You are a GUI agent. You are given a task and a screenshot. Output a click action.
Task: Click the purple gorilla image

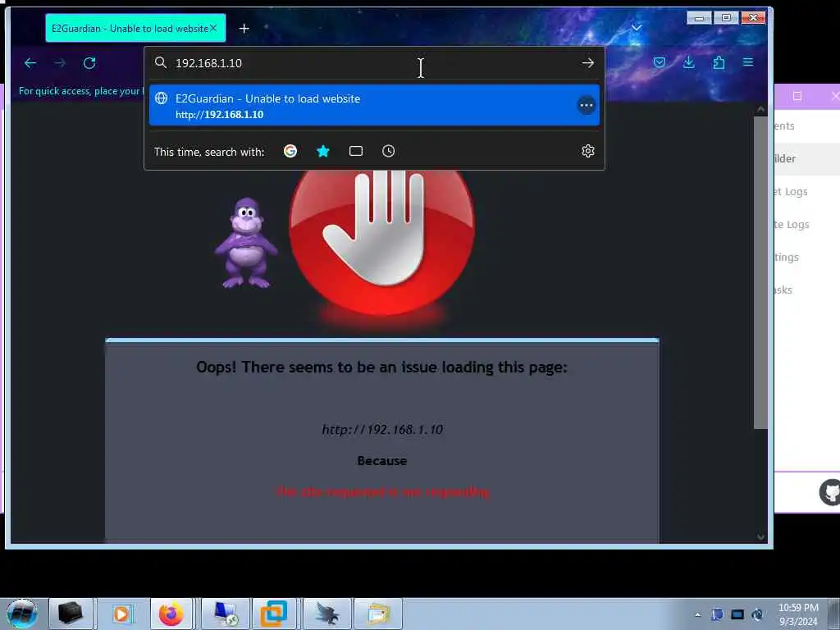tap(246, 243)
